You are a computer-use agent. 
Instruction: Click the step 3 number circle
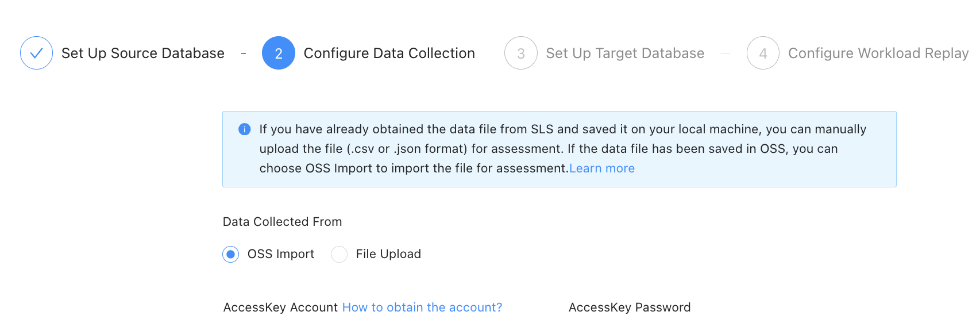(x=521, y=53)
